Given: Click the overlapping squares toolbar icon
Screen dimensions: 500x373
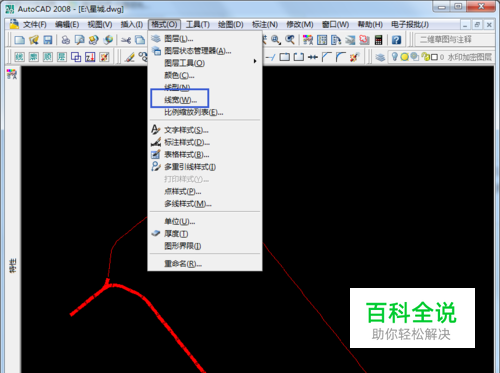Looking at the screenshot, I should pos(76,57).
